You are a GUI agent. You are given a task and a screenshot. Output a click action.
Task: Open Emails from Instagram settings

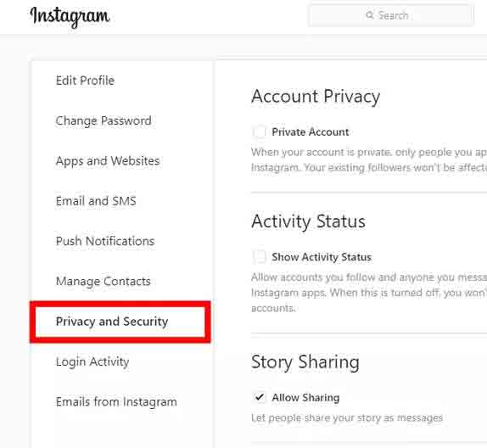pos(116,401)
